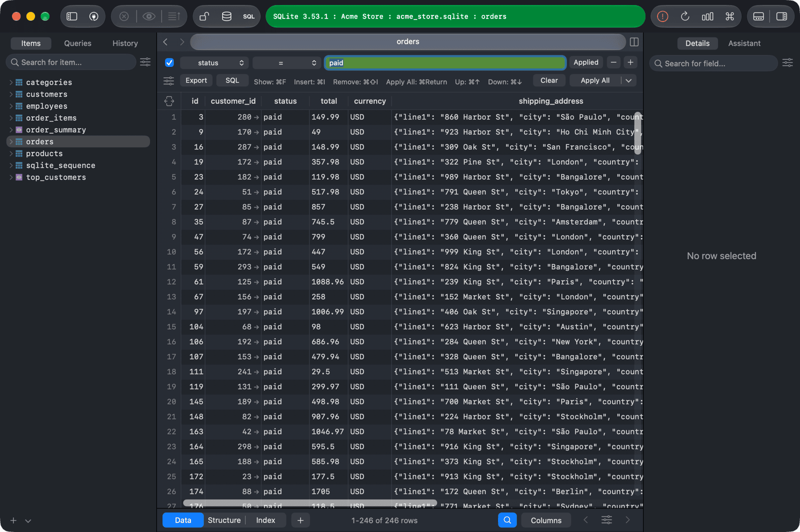Select the top_customers view item
800x532 pixels.
pos(56,177)
